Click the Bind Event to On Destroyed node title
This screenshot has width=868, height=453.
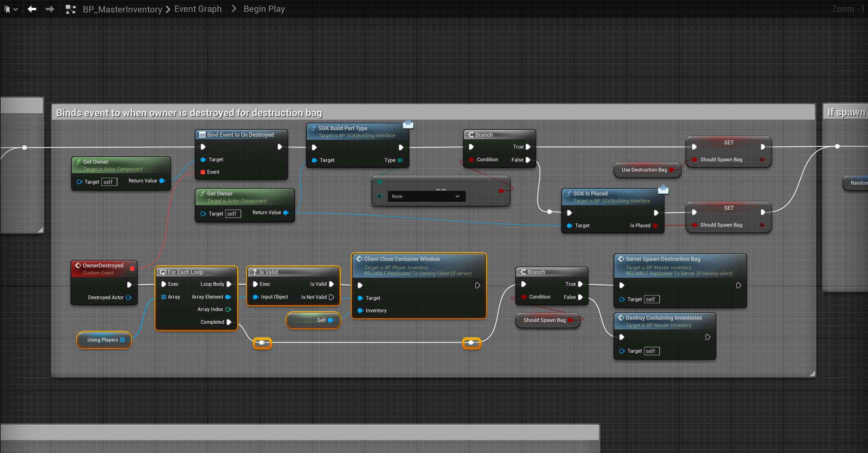pos(240,135)
